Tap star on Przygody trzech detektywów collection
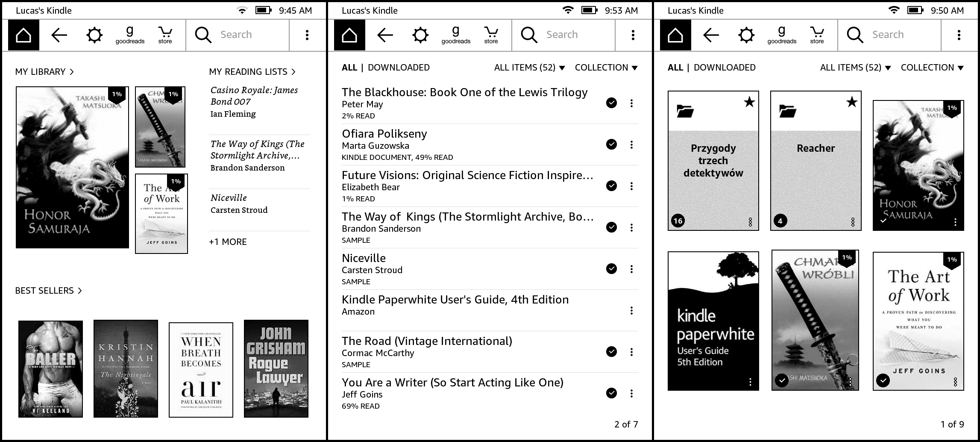 click(749, 102)
